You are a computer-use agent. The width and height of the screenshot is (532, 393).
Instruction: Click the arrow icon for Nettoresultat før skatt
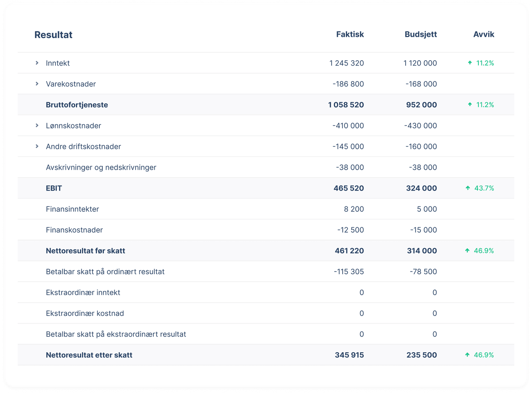[x=467, y=250]
